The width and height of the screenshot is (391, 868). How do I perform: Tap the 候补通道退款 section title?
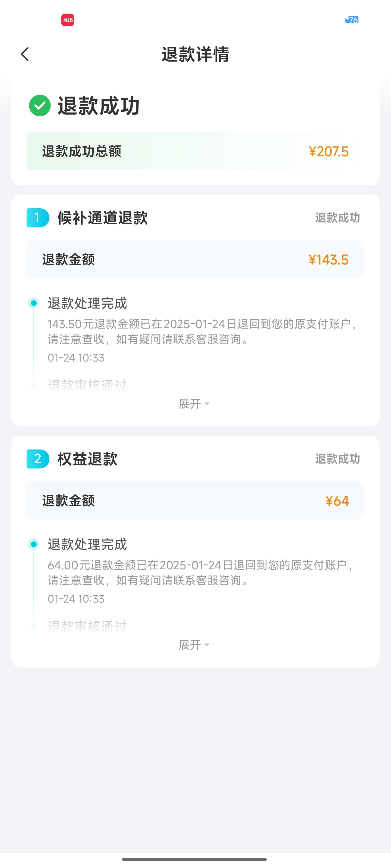103,218
